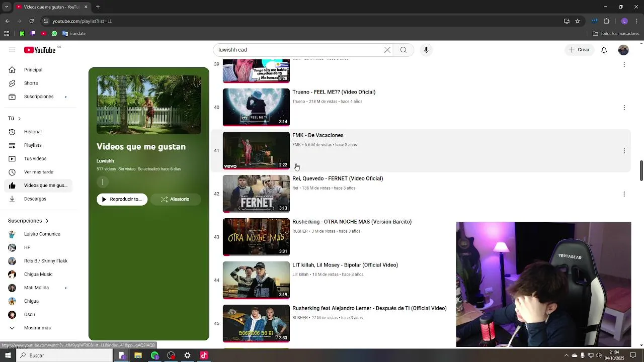Open Shorts in the sidebar

tap(38, 83)
